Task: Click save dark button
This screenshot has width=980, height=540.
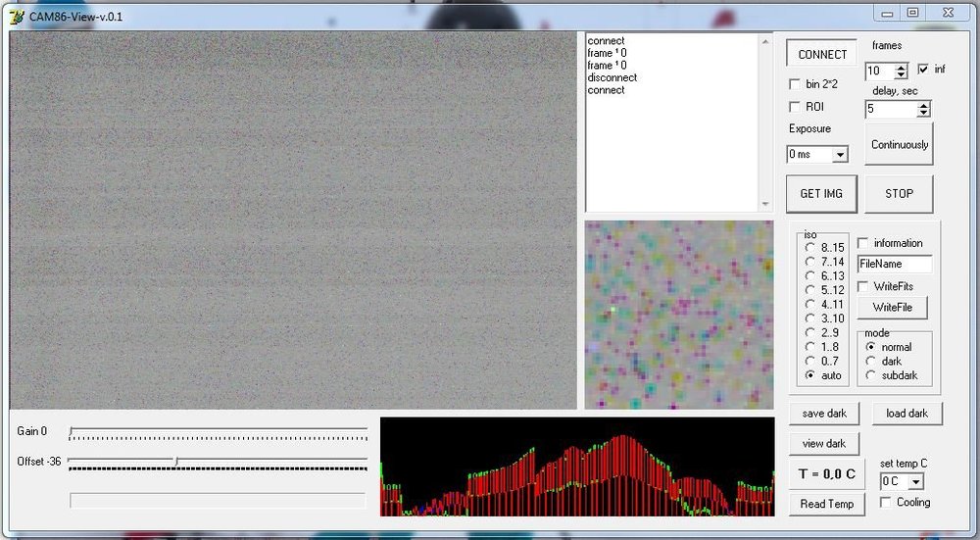Action: (824, 414)
